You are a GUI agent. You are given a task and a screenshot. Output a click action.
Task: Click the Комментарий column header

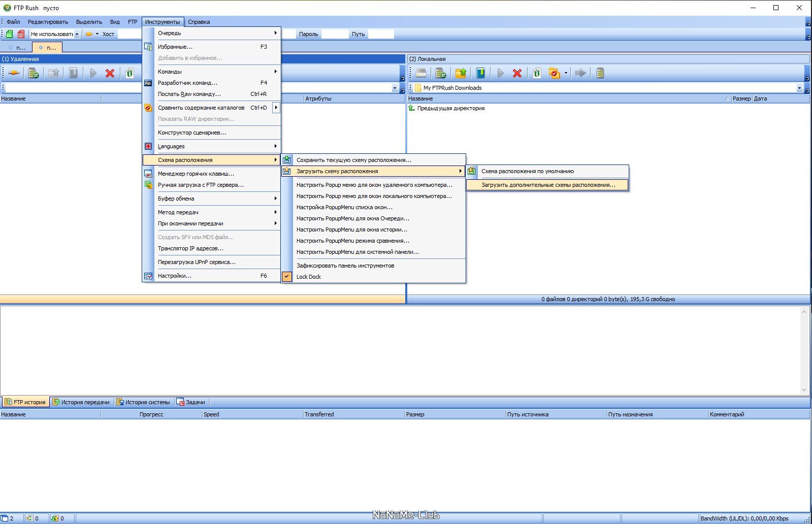(759, 414)
